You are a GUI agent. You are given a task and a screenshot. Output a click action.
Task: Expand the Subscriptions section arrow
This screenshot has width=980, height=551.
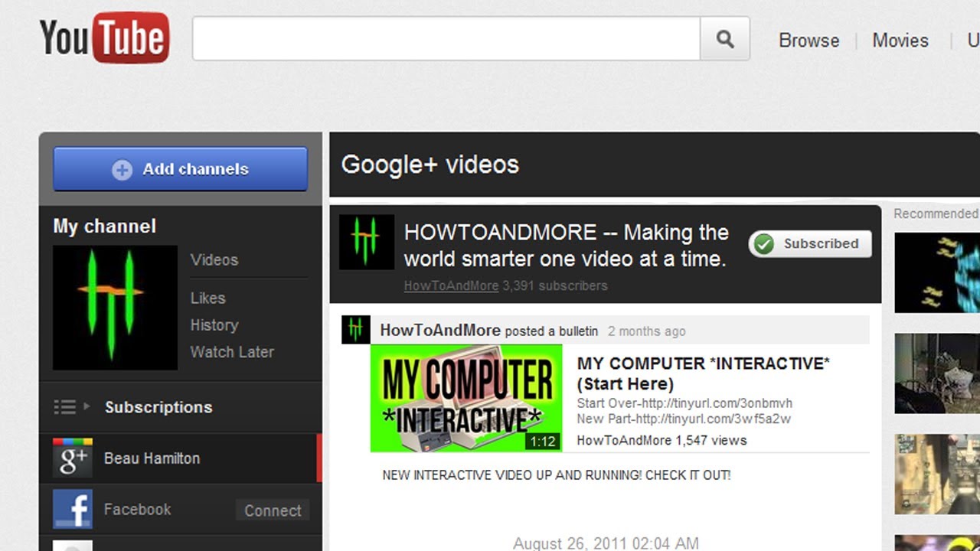(x=87, y=406)
